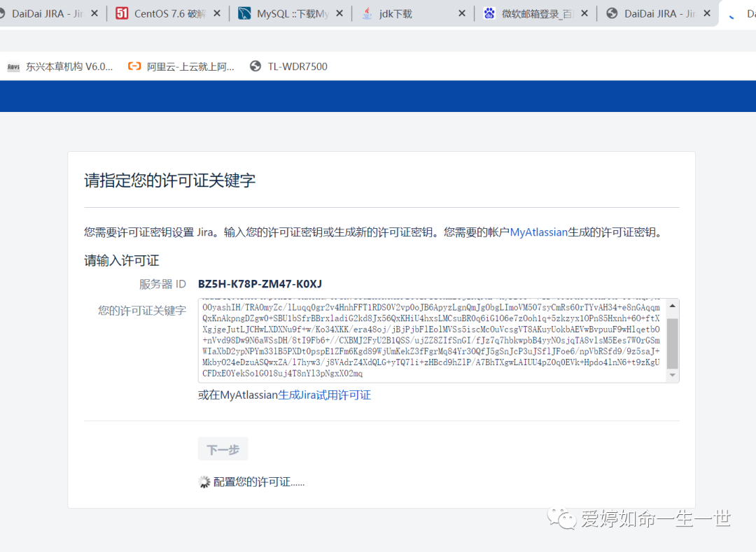This screenshot has height=552, width=756.
Task: Click the license field scrollbar down arrow
Action: pos(673,375)
